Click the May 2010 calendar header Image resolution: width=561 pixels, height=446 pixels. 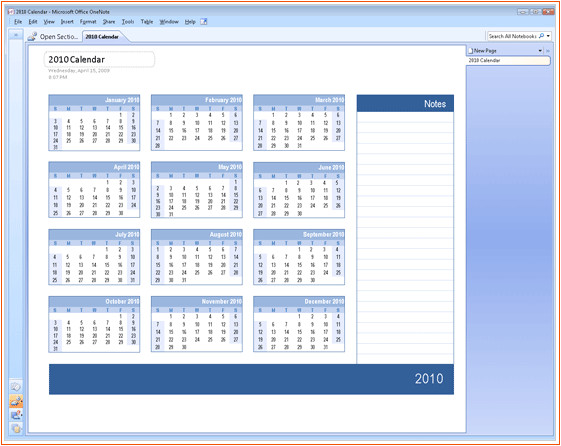pos(197,167)
